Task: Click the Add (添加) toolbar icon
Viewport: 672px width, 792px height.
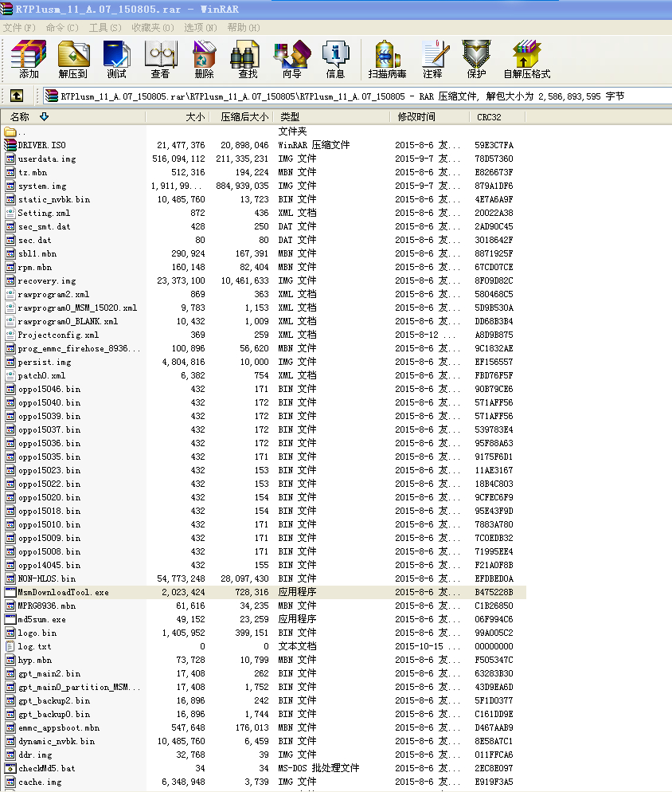Action: pyautogui.click(x=29, y=59)
